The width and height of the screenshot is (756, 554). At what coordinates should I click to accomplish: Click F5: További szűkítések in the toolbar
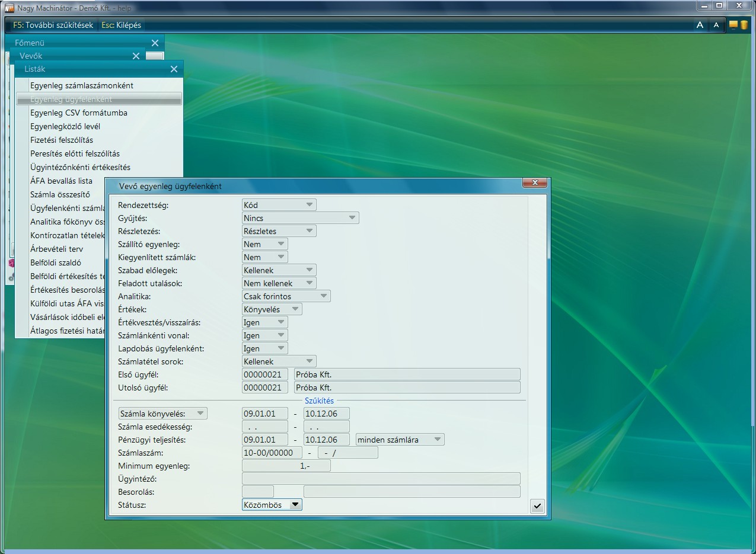tap(53, 25)
